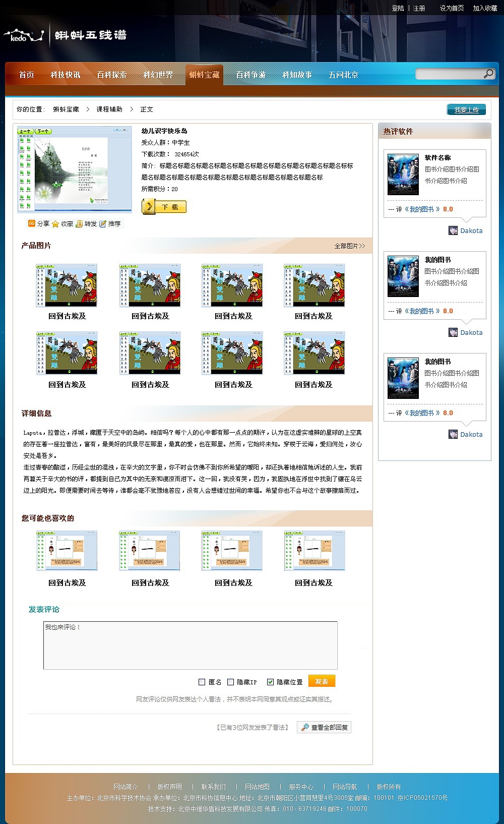Click the 查看全部回复 button
The height and width of the screenshot is (824, 504).
pyautogui.click(x=324, y=727)
